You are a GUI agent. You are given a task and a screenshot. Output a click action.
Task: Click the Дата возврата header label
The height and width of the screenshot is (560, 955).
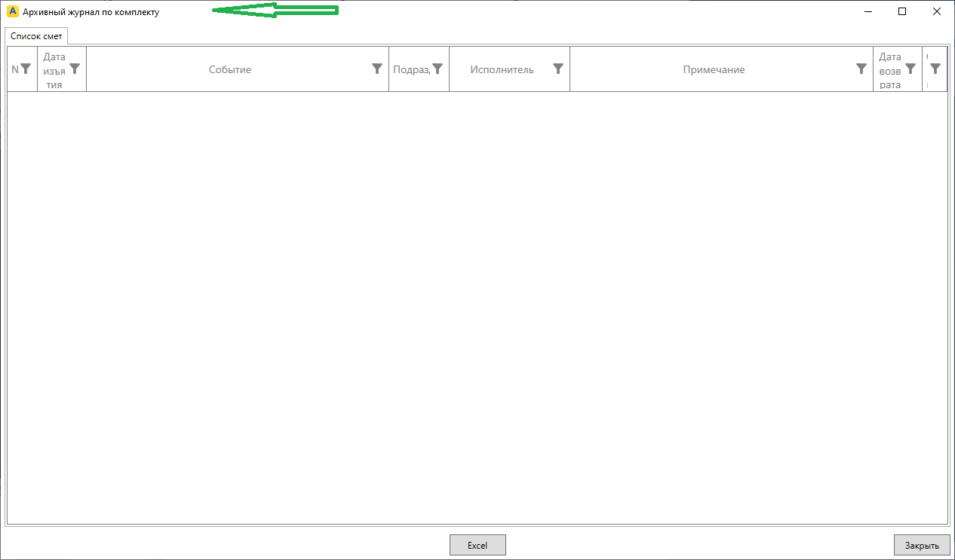[x=890, y=70]
